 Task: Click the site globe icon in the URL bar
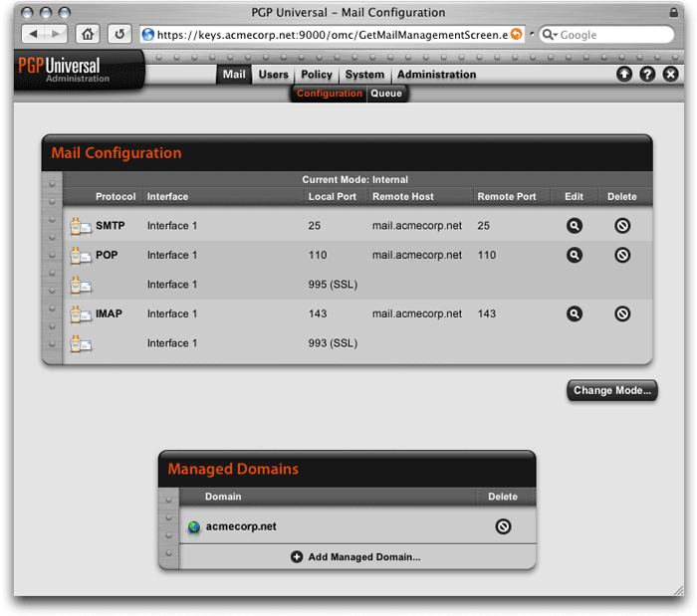point(148,34)
